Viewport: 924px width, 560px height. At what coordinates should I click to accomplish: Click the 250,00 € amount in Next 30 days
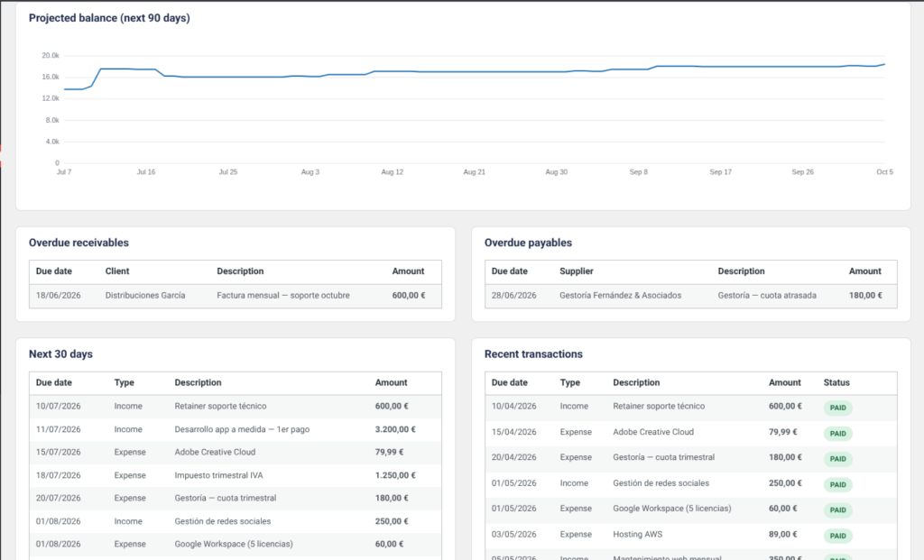392,521
